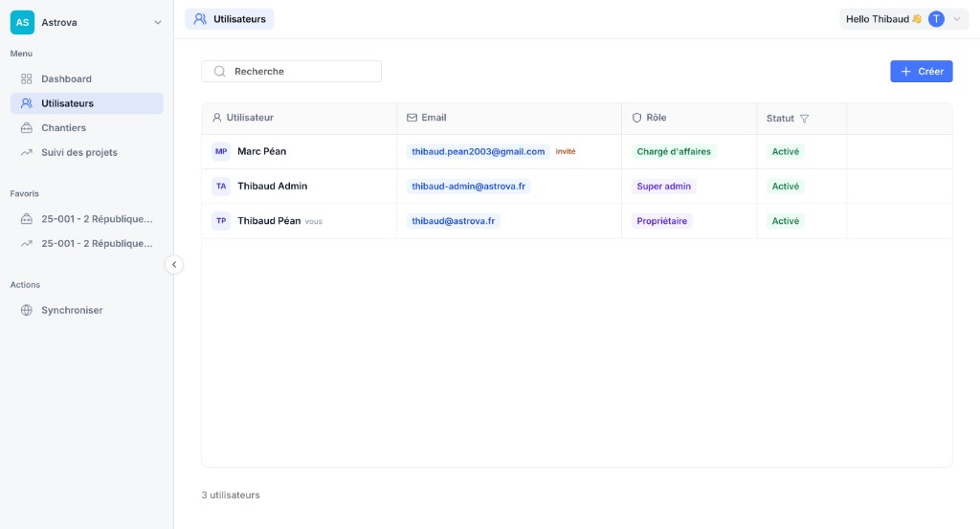Click the users icon beside sidebar Utilisateurs
980x529 pixels.
tap(26, 103)
